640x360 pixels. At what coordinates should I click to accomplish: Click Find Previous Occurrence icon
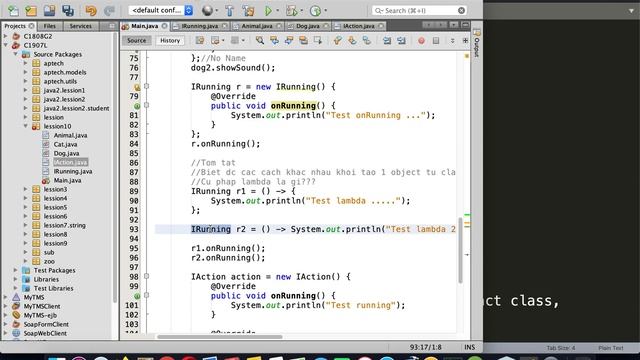[274, 40]
